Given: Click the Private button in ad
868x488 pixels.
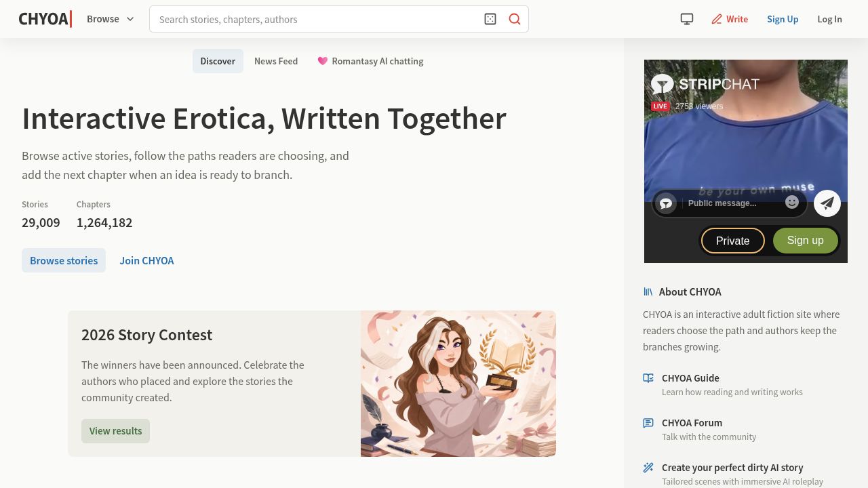Looking at the screenshot, I should click(x=732, y=241).
